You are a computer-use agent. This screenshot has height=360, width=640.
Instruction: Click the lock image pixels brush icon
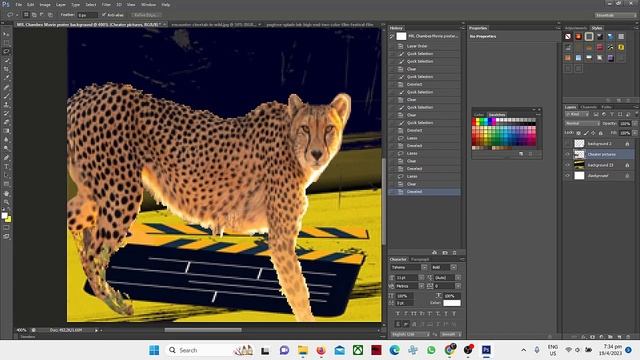[586, 133]
